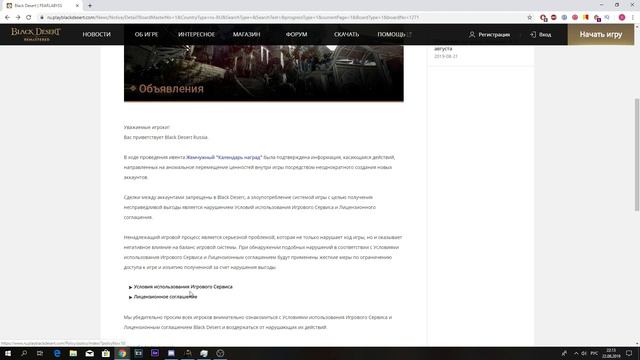This screenshot has width=640, height=360.
Task: Open the taskbar clock and date
Action: 611,353
